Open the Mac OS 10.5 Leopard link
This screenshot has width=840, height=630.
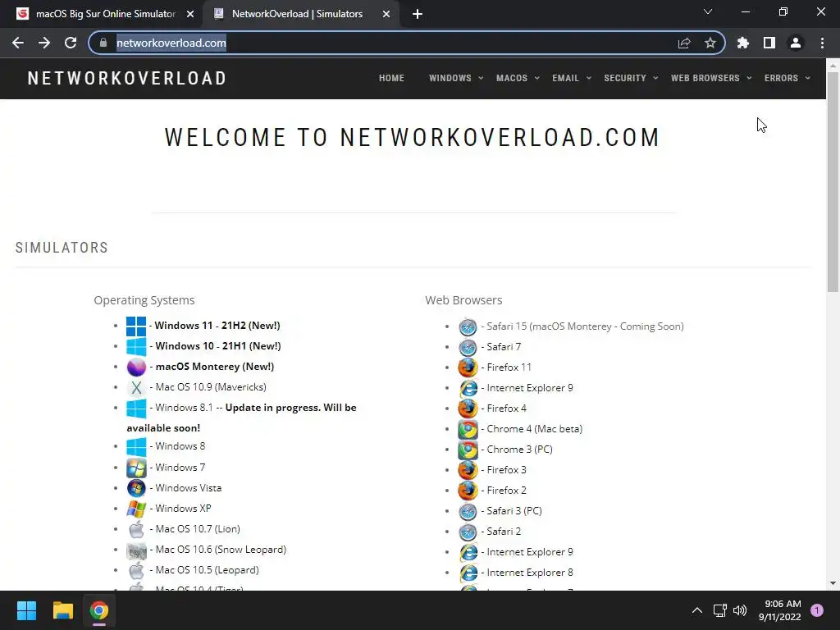pos(208,570)
